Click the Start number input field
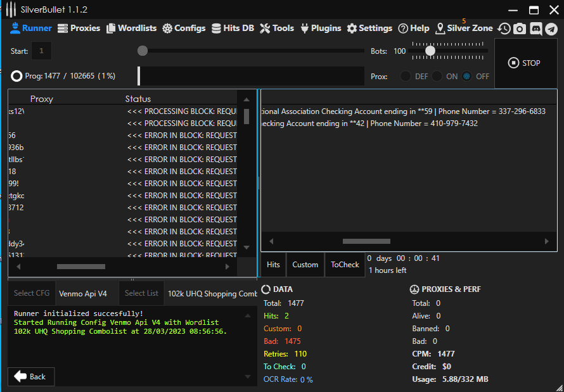The height and width of the screenshot is (392, 564). tap(41, 51)
